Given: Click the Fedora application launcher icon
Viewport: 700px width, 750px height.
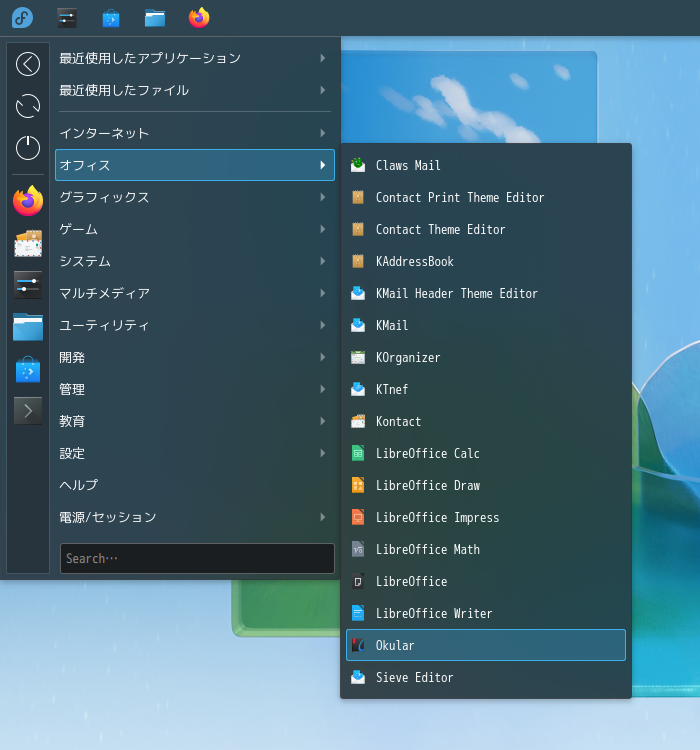Looking at the screenshot, I should pos(22,18).
